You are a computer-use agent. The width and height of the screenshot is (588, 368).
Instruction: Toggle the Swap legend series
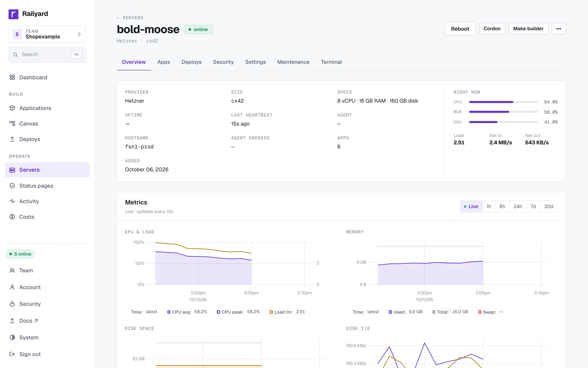tap(491, 312)
